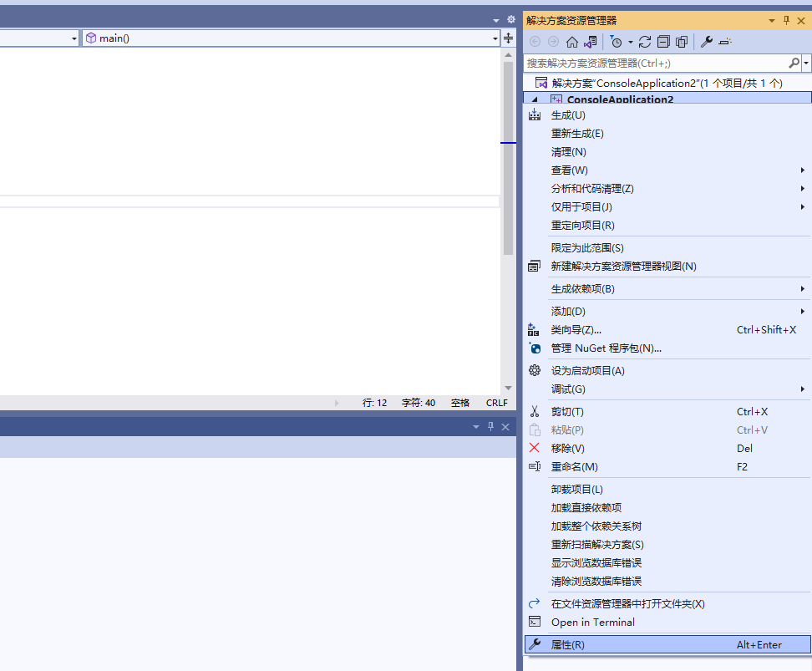
Task: Select solution 'ConsoleApplication2' root node
Action: pyautogui.click(x=667, y=83)
